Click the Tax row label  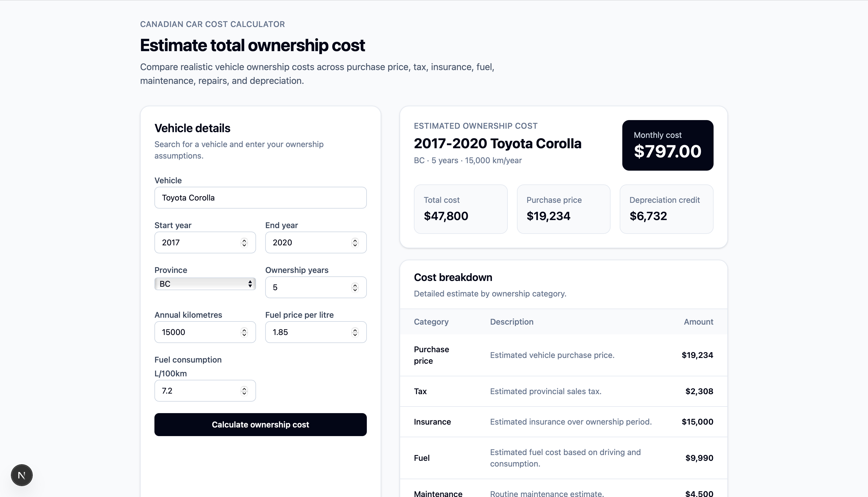(x=420, y=391)
